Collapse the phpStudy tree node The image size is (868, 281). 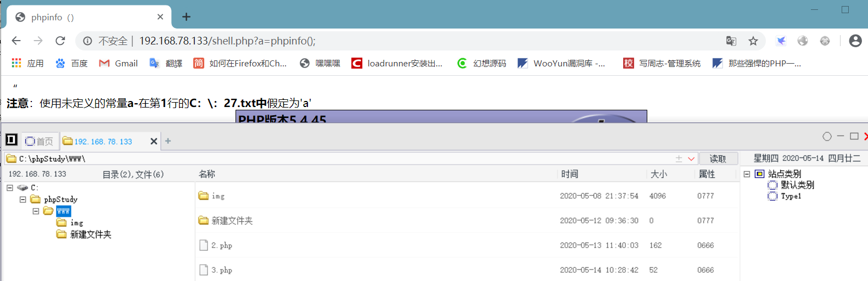[23, 199]
